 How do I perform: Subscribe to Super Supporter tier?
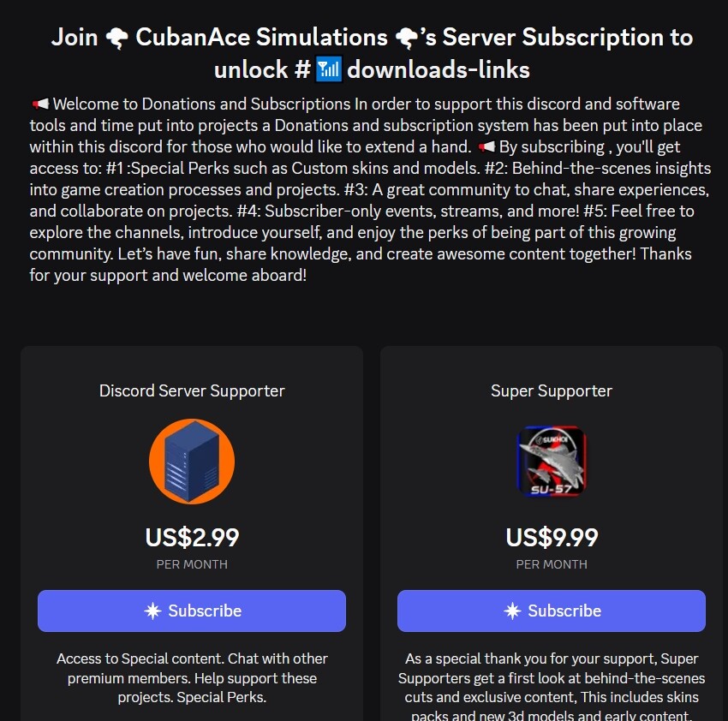click(x=552, y=611)
